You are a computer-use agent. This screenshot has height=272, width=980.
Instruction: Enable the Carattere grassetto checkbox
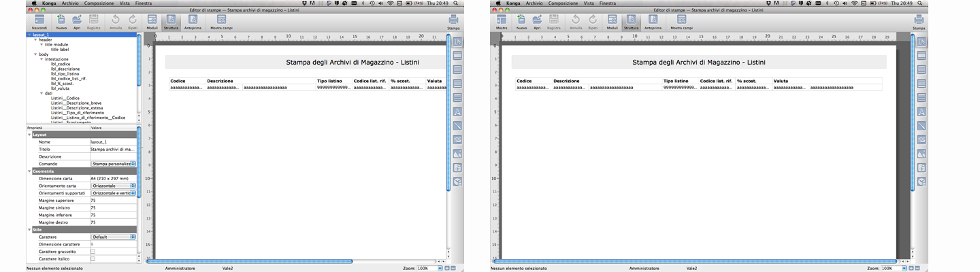click(93, 252)
